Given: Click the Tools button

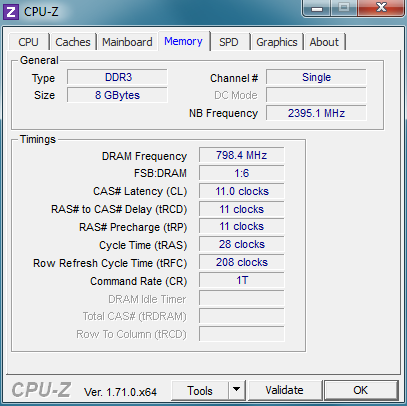Looking at the screenshot, I should tap(200, 390).
